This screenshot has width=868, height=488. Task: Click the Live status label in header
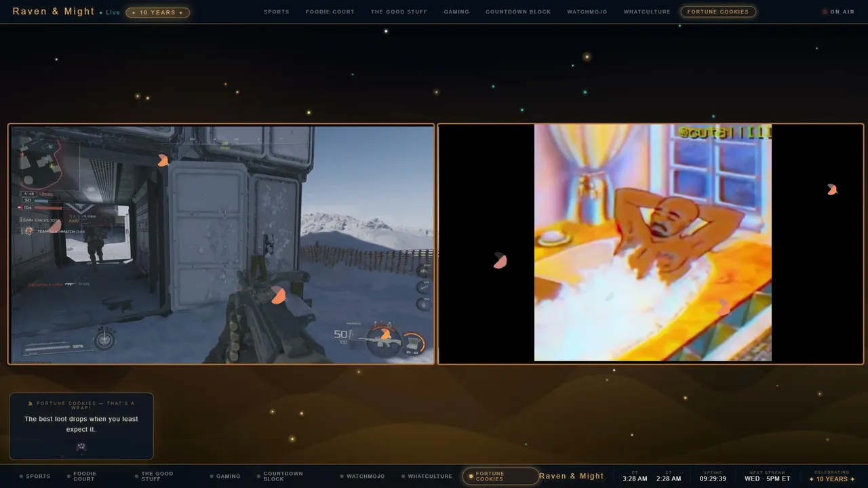point(110,12)
